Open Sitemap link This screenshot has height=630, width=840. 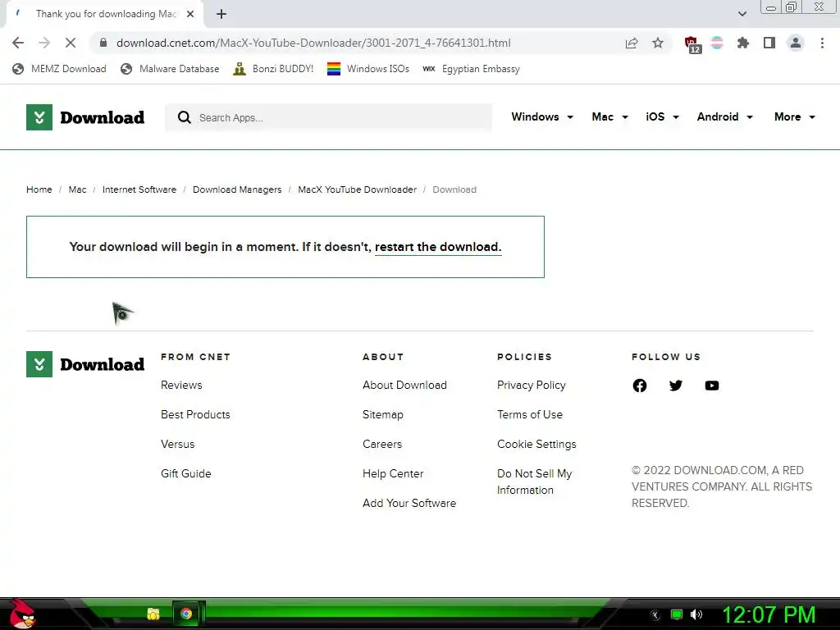coord(383,414)
